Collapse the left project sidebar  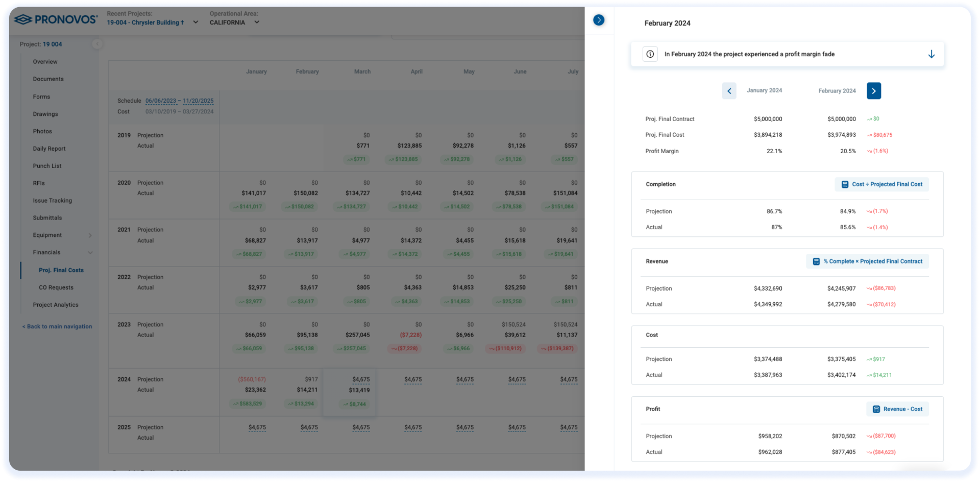tap(97, 44)
